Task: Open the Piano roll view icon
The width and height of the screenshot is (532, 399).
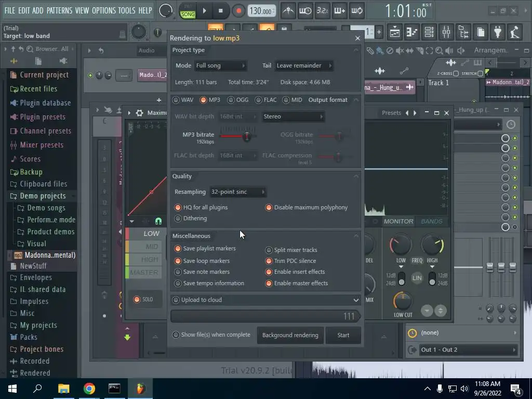Action: (411, 32)
